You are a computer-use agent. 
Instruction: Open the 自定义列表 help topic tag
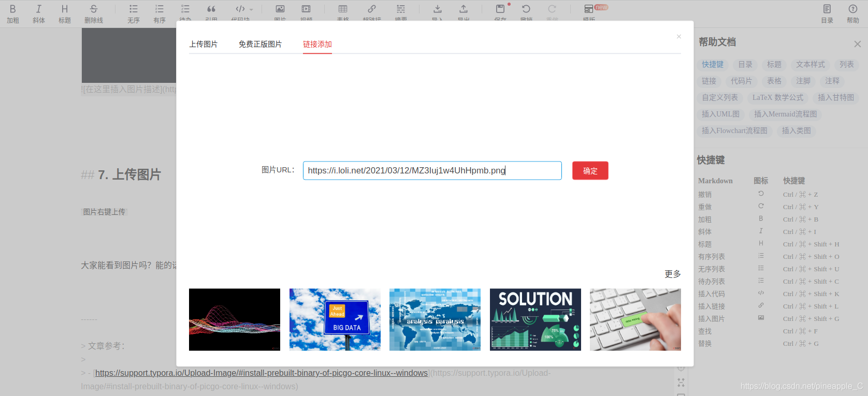[720, 98]
